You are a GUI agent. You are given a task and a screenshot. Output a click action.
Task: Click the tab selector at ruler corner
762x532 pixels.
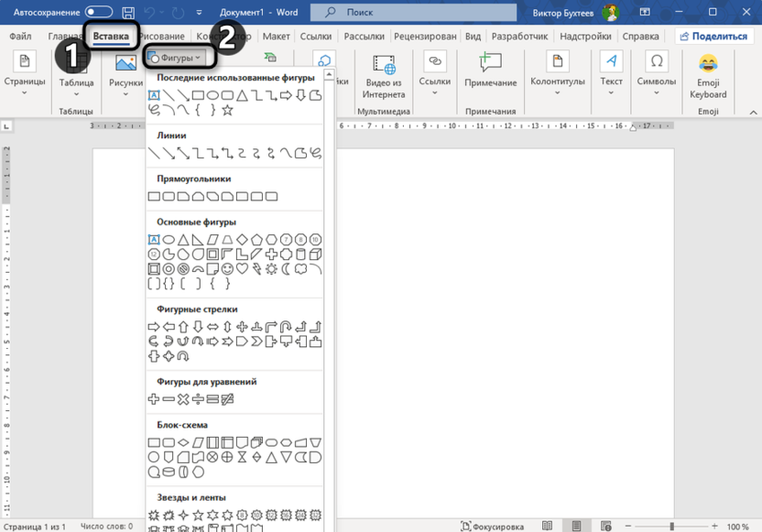[6, 126]
